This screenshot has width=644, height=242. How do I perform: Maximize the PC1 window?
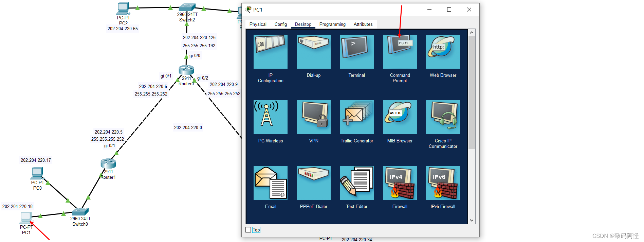click(449, 10)
